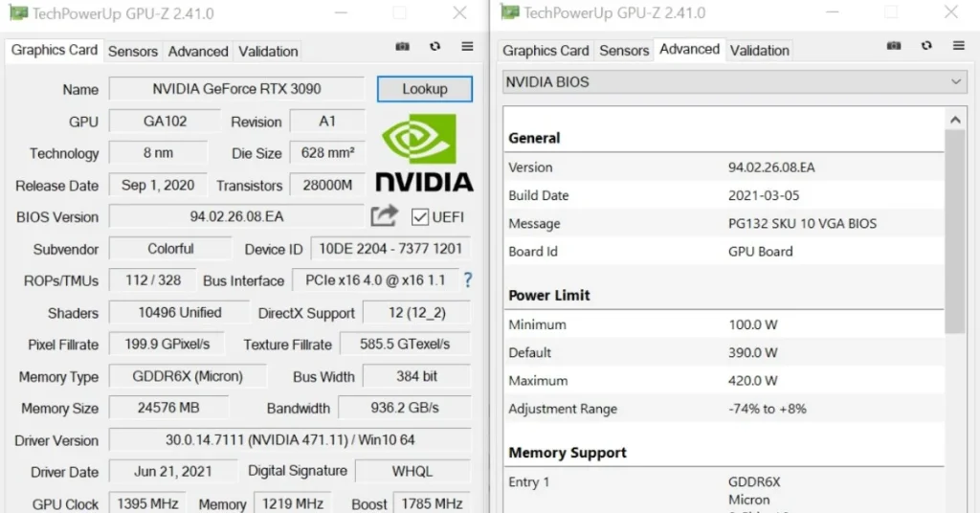The image size is (980, 513).
Task: Click DirectX Support field 12 (12_2)
Action: pos(417,312)
